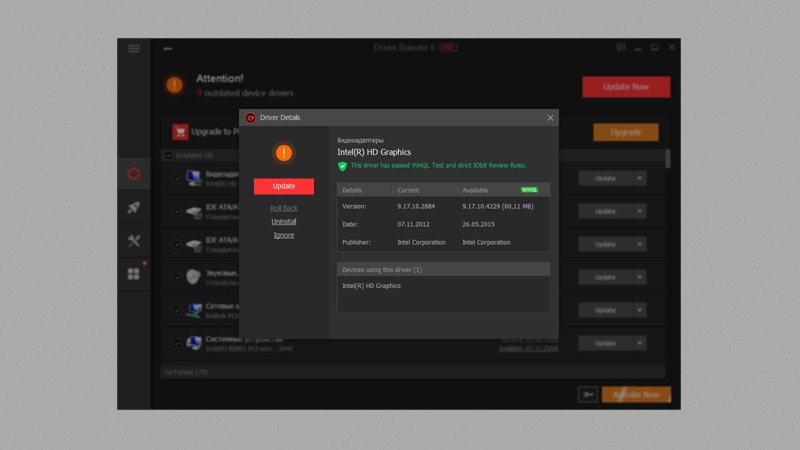The width and height of the screenshot is (800, 450).
Task: Click the Intel(R) HD Graphics dialog heading
Action: (374, 152)
